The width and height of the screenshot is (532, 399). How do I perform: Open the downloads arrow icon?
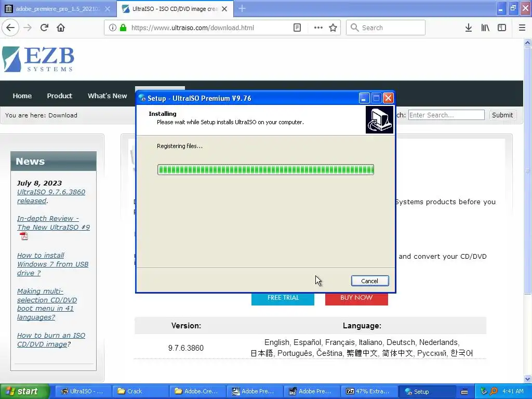click(468, 28)
